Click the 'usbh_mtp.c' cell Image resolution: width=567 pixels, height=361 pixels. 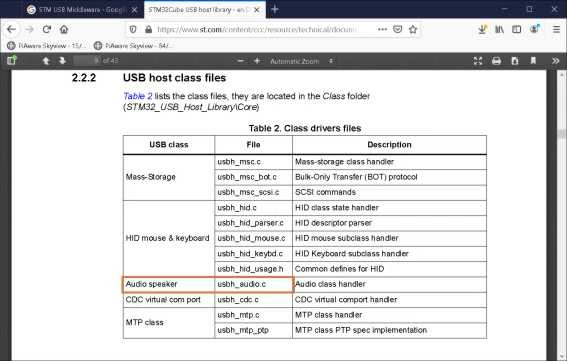coord(253,315)
